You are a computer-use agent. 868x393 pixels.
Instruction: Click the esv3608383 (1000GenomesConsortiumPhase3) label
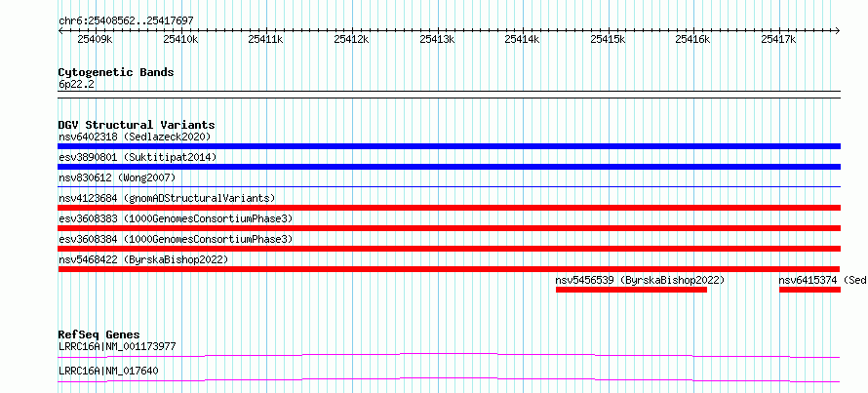pyautogui.click(x=176, y=218)
